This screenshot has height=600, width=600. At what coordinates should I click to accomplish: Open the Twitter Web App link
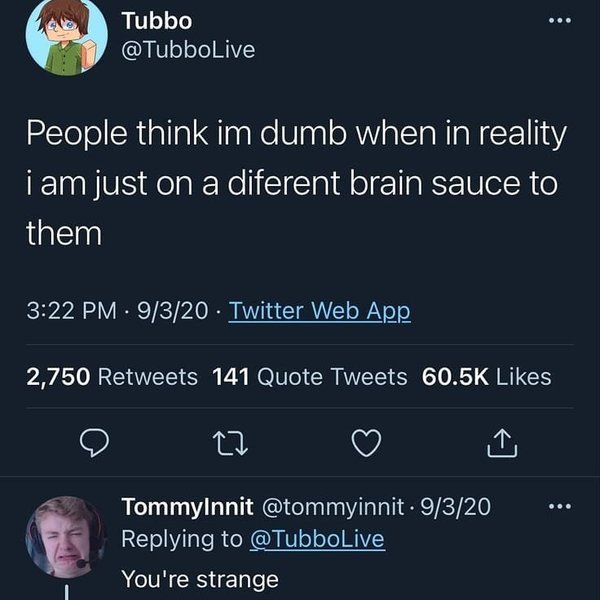point(320,311)
